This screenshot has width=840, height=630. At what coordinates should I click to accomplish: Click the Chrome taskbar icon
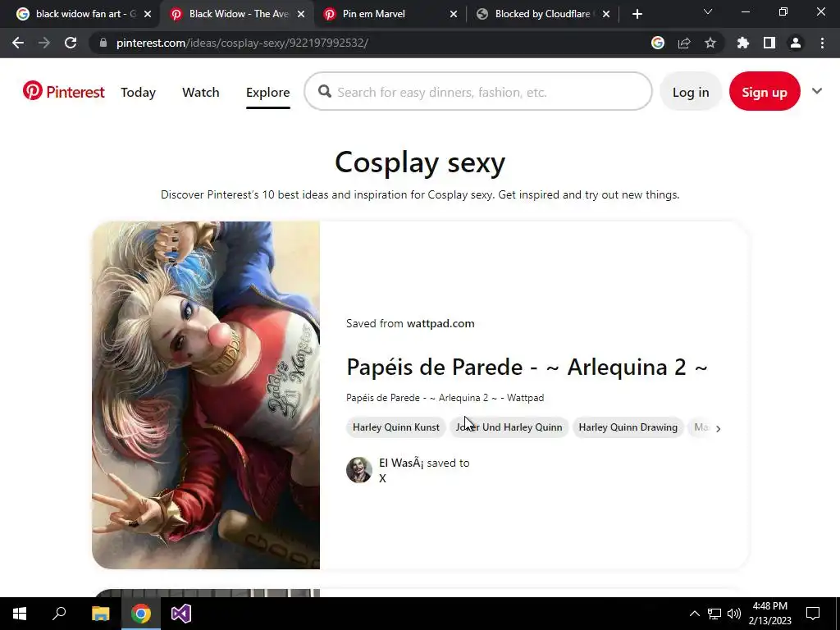[x=141, y=614]
